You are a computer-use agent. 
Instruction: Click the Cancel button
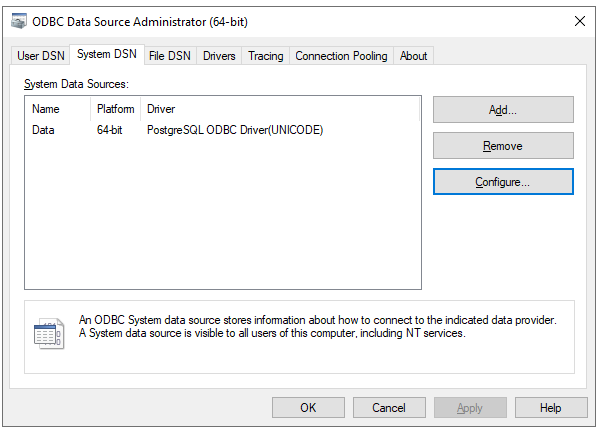(x=389, y=407)
